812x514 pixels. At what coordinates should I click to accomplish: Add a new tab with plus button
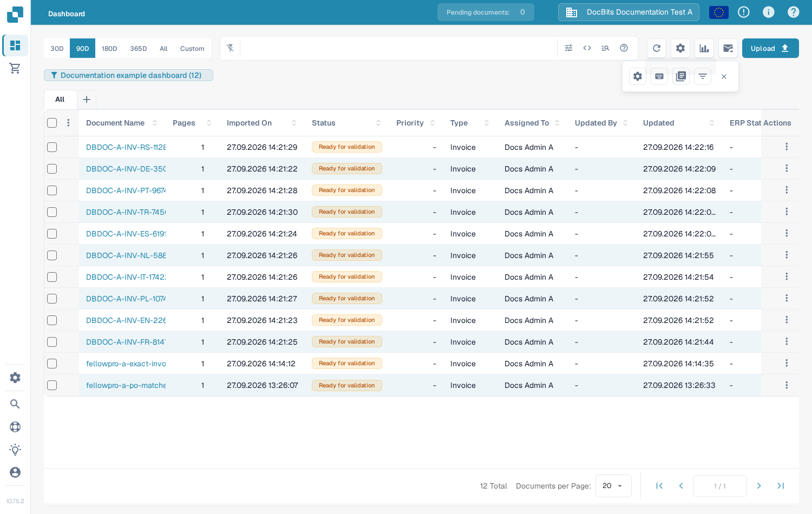point(87,100)
